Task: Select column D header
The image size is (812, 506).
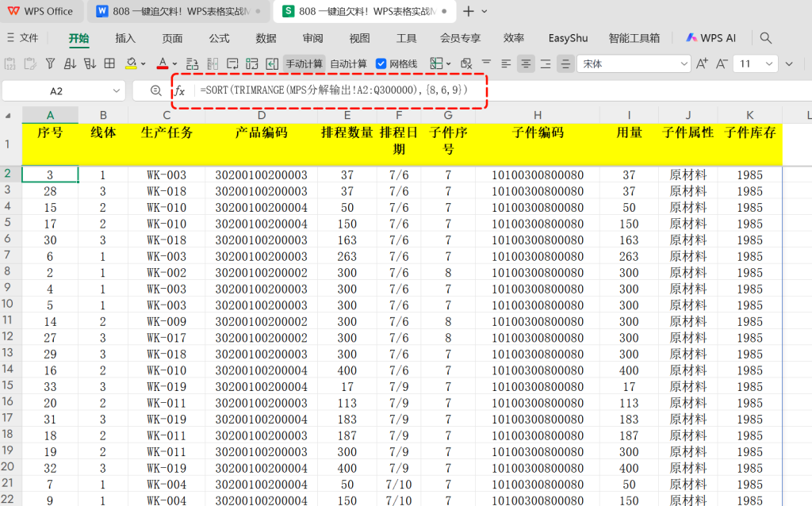Action: [261, 116]
